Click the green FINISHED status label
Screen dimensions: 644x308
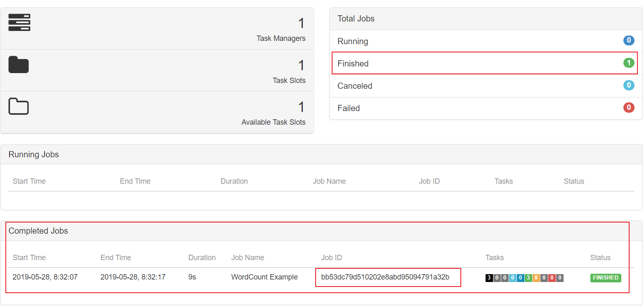pyautogui.click(x=605, y=278)
